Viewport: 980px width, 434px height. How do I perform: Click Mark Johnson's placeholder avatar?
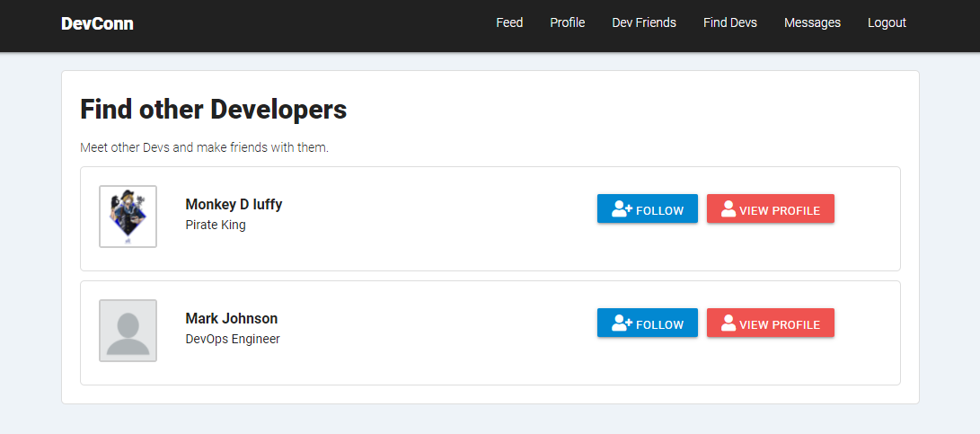pos(128,331)
